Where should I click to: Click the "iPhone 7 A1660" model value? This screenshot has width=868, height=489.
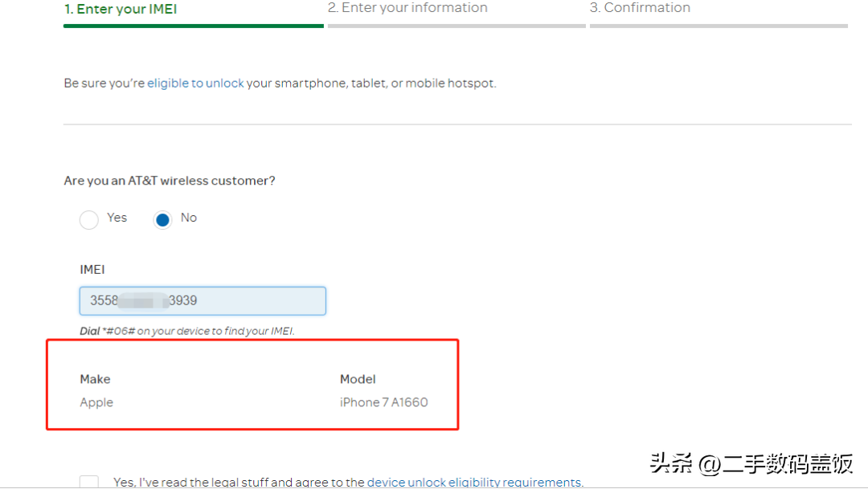pos(383,402)
